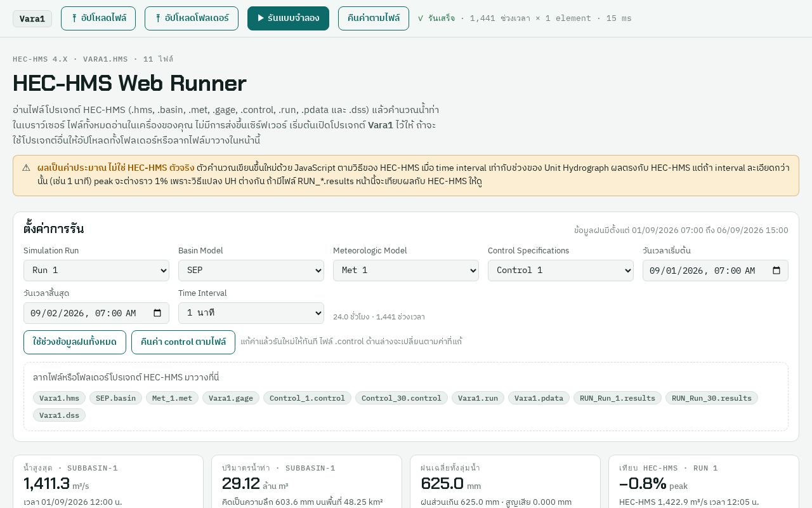Screen dimensions: 812x508
Task: Click the วันเวลาสิ้นสุด date-time value
Action: pos(83,313)
